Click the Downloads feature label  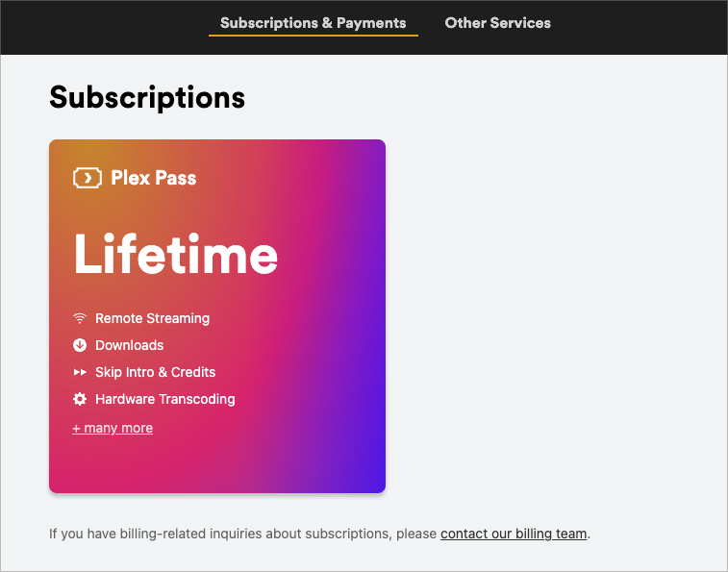pos(129,345)
